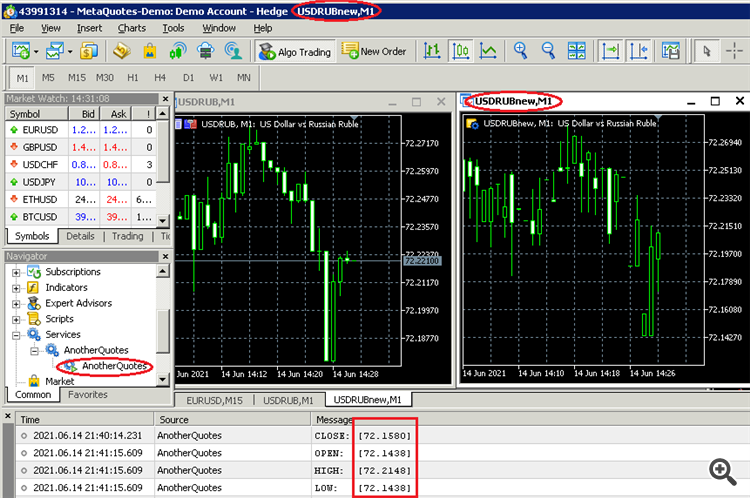Select EURUSD in Market Watch

click(x=81, y=130)
